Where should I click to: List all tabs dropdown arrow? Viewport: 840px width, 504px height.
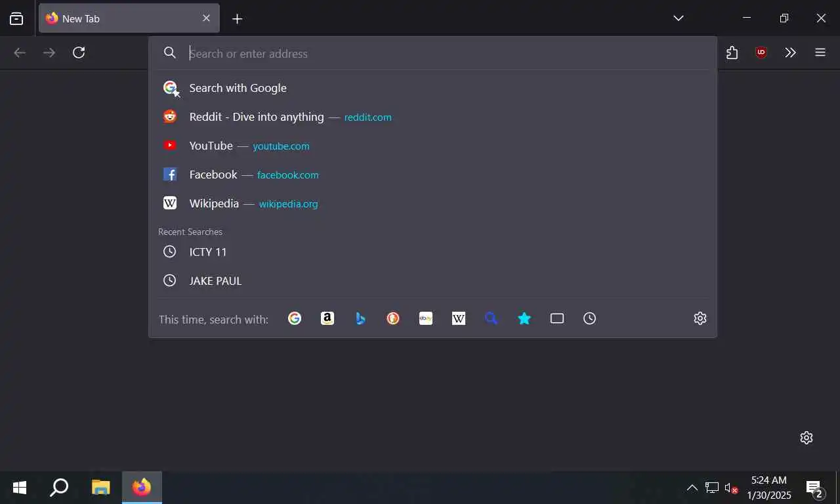679,18
